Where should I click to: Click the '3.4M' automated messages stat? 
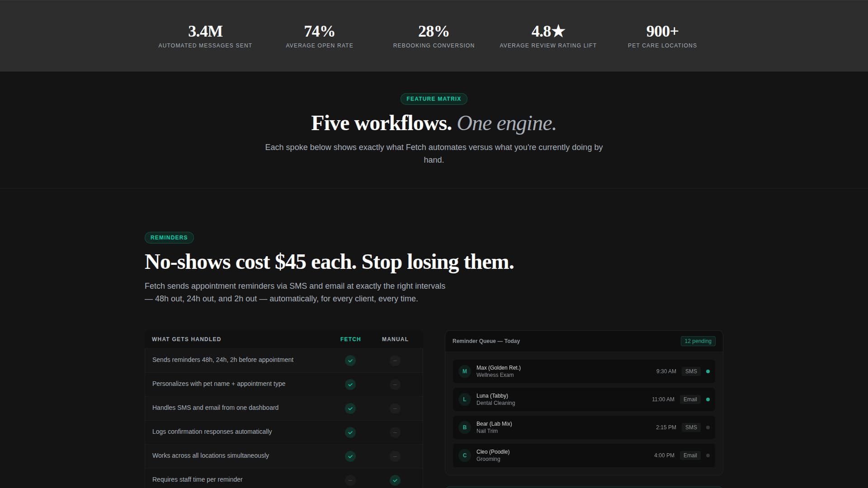point(205,32)
